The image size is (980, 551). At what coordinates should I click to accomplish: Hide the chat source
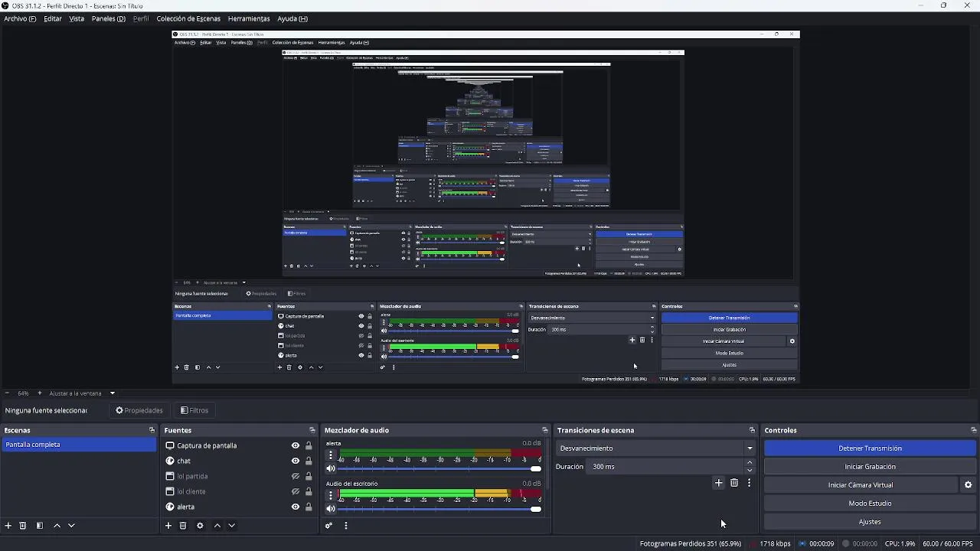pyautogui.click(x=296, y=461)
